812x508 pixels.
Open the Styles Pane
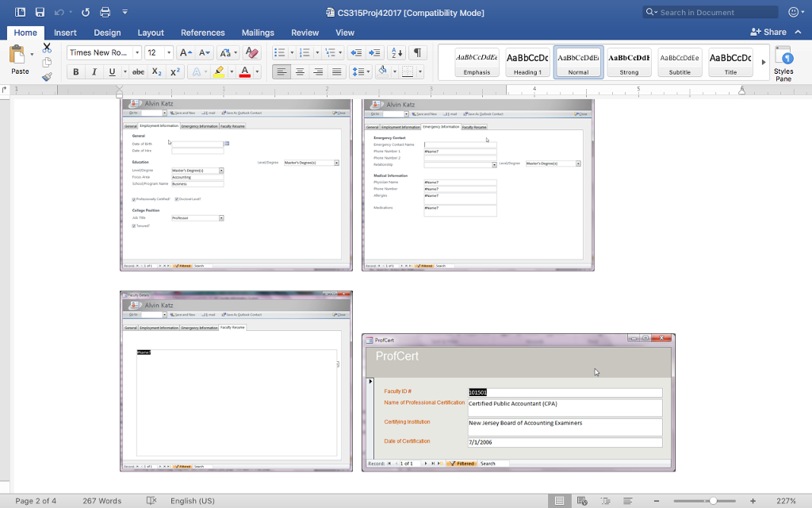point(783,64)
